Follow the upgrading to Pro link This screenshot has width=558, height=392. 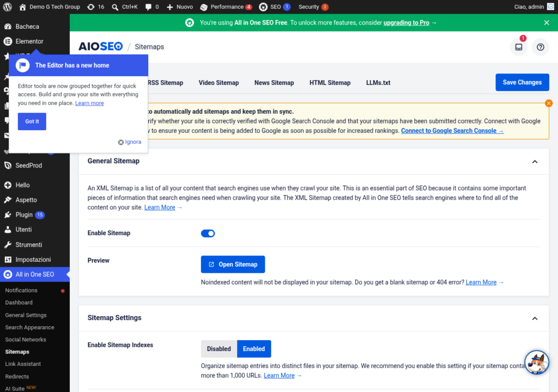click(406, 23)
